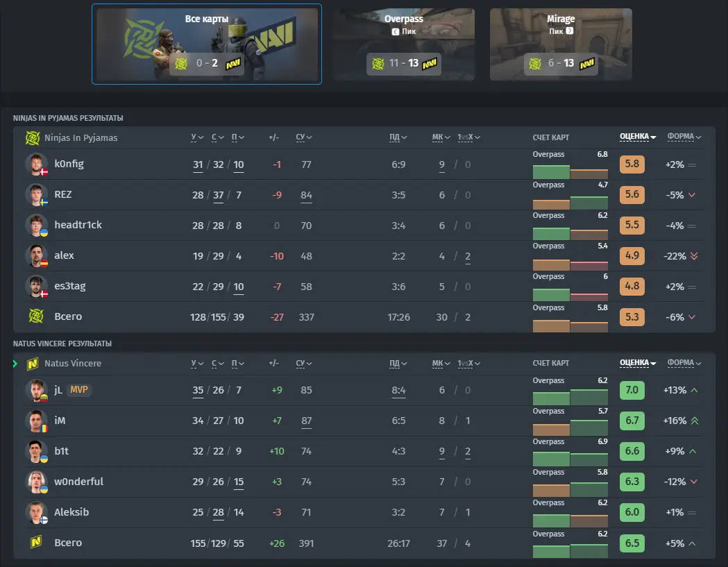
Task: Click NAVI logo in the Всего totals row
Action: pos(36,542)
